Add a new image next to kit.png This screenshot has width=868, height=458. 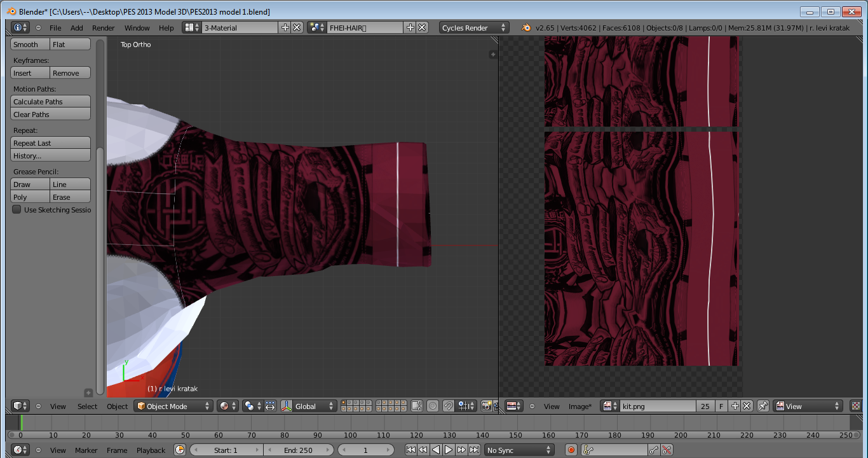coord(735,406)
